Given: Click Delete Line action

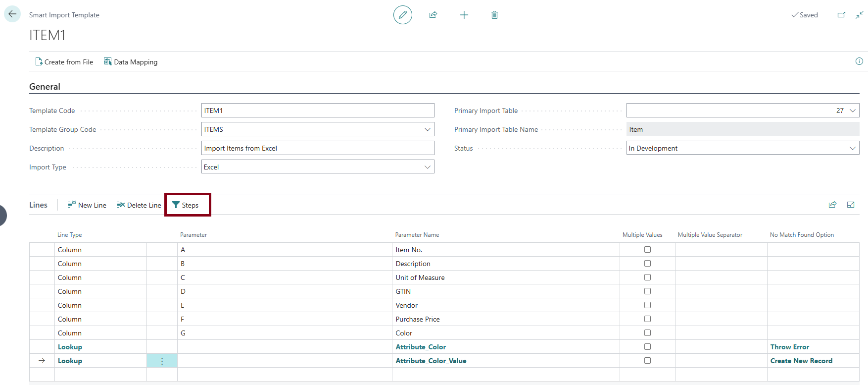Looking at the screenshot, I should click(x=139, y=205).
